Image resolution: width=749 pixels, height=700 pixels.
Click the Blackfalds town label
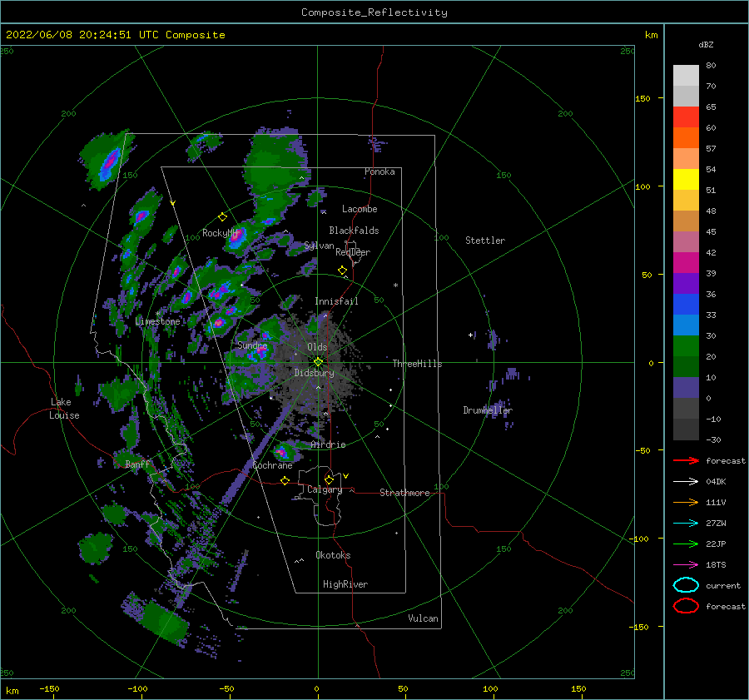click(354, 231)
